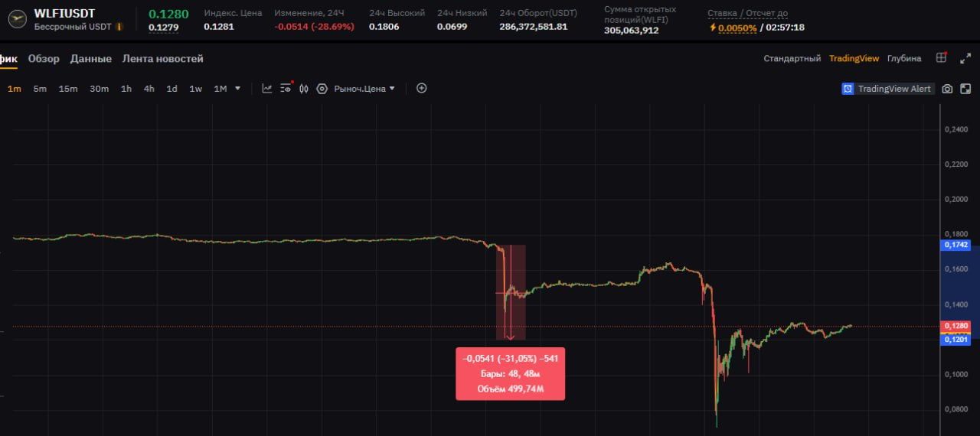Click the lightning bolt funding rate icon
This screenshot has width=980, height=436.
(713, 28)
